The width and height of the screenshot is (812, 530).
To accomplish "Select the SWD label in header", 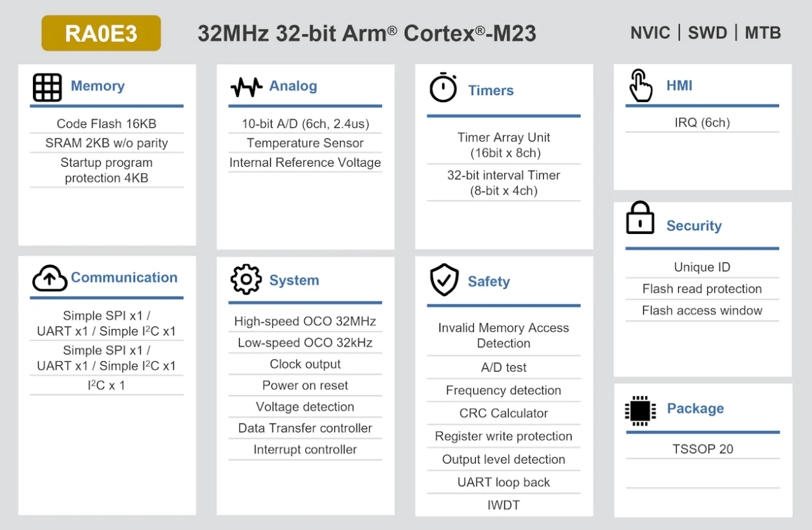I will click(707, 33).
